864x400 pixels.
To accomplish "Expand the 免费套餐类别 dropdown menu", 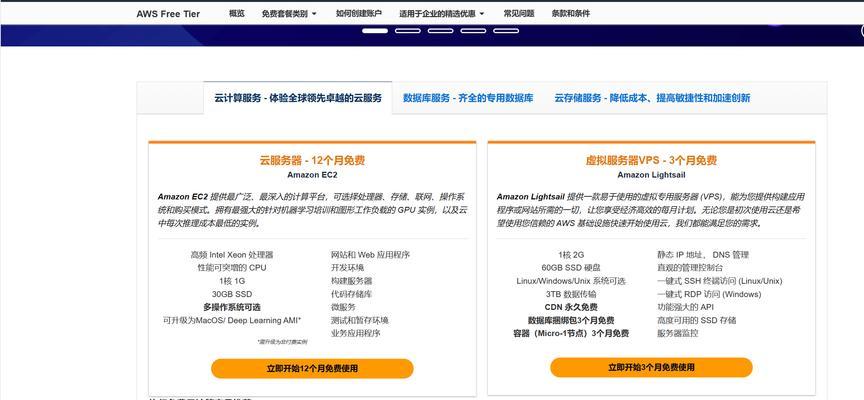I will point(289,14).
